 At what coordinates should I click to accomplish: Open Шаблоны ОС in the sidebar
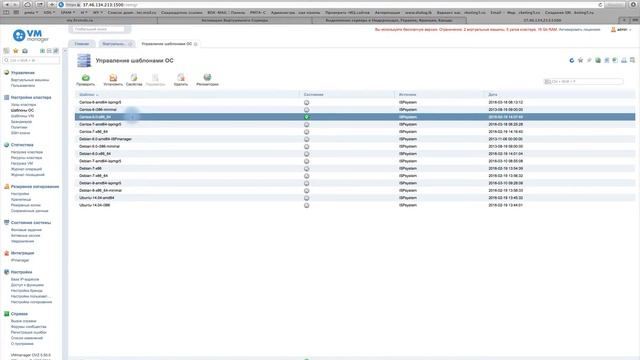22,110
